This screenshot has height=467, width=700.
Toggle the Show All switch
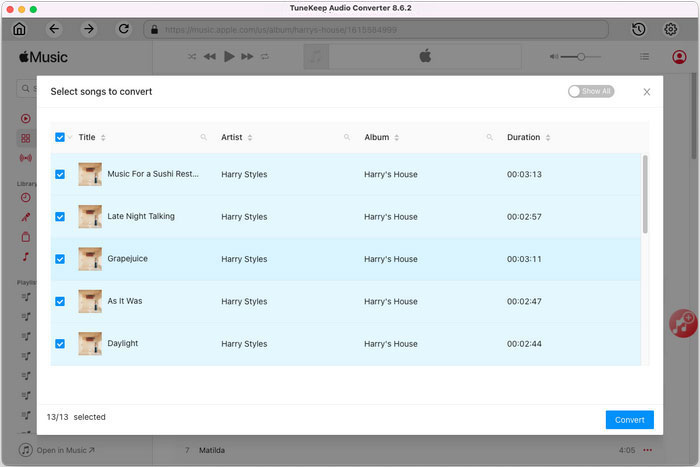pos(591,91)
